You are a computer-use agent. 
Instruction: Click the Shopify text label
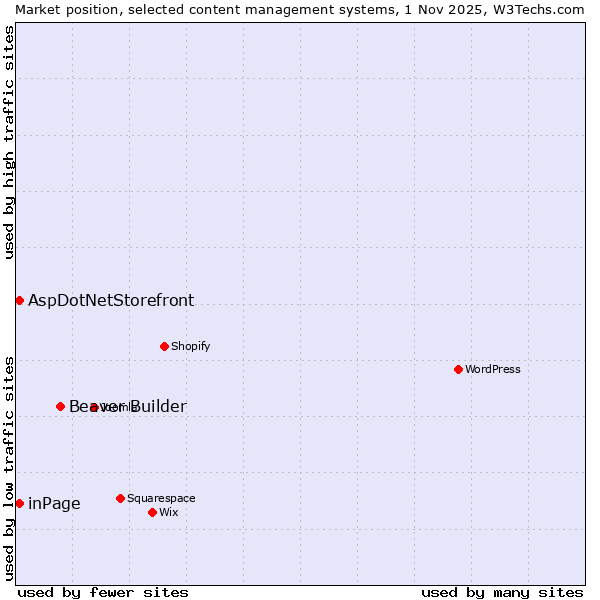click(x=190, y=346)
